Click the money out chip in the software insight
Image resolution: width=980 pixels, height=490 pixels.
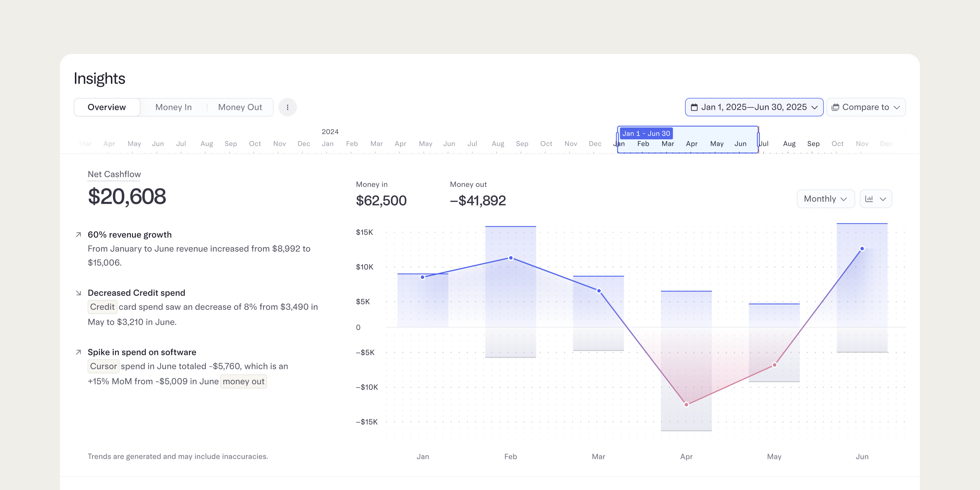(243, 381)
